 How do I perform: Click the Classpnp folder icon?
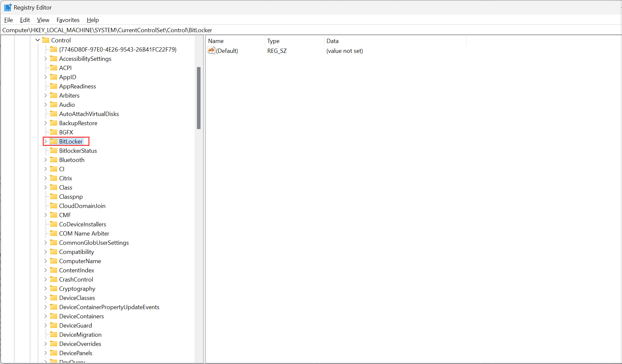tap(54, 196)
